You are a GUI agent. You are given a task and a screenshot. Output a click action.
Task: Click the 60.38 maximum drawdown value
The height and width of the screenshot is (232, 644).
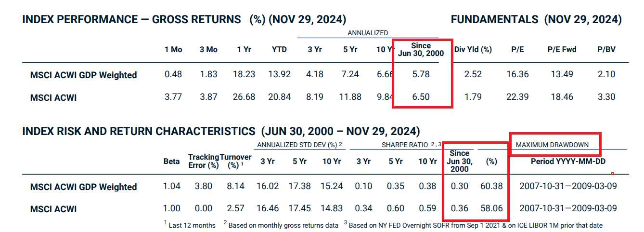[x=491, y=186]
